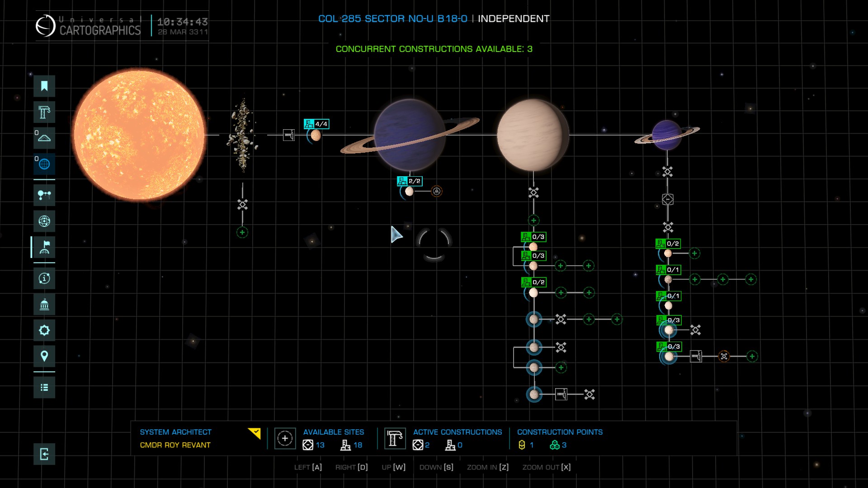Click the 4/4 surface slots label
868x488 pixels.
(316, 124)
